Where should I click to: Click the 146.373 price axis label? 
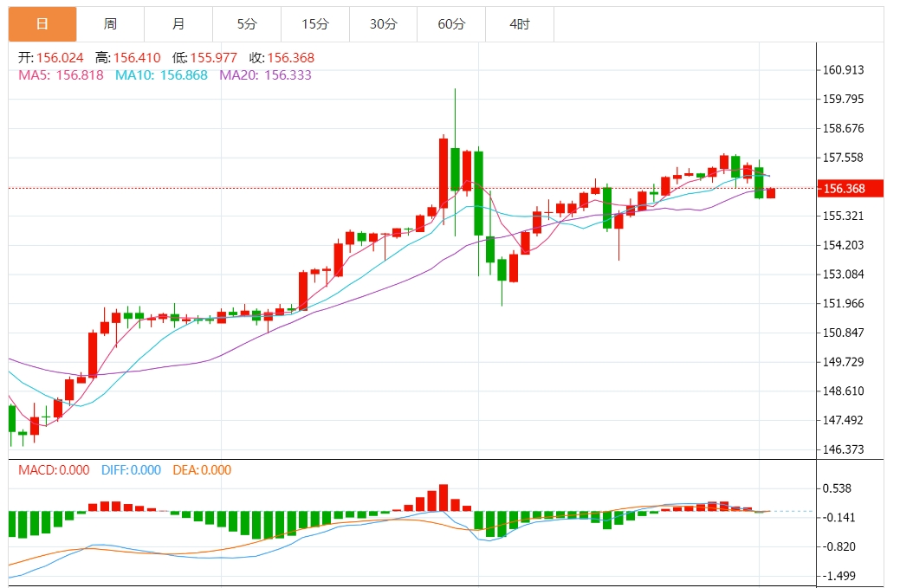843,449
